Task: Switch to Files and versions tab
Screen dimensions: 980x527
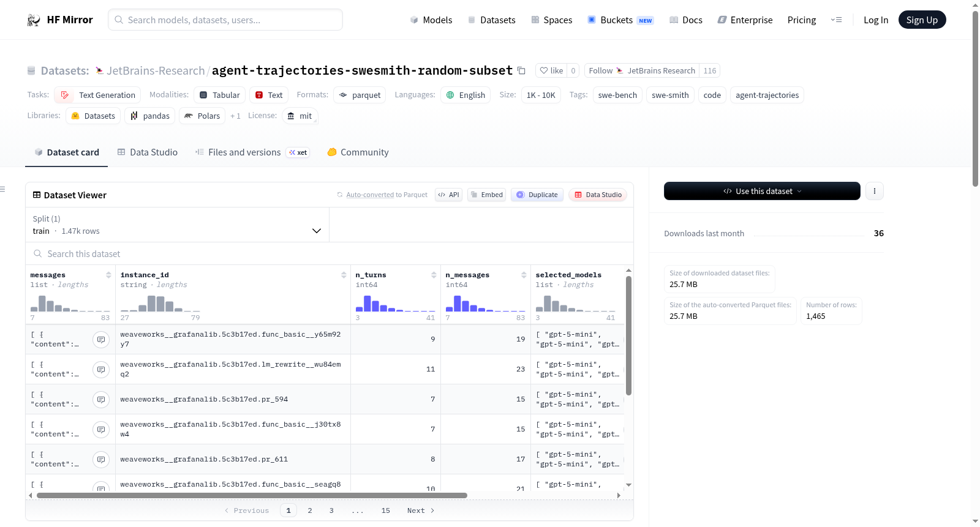Action: tap(252, 152)
